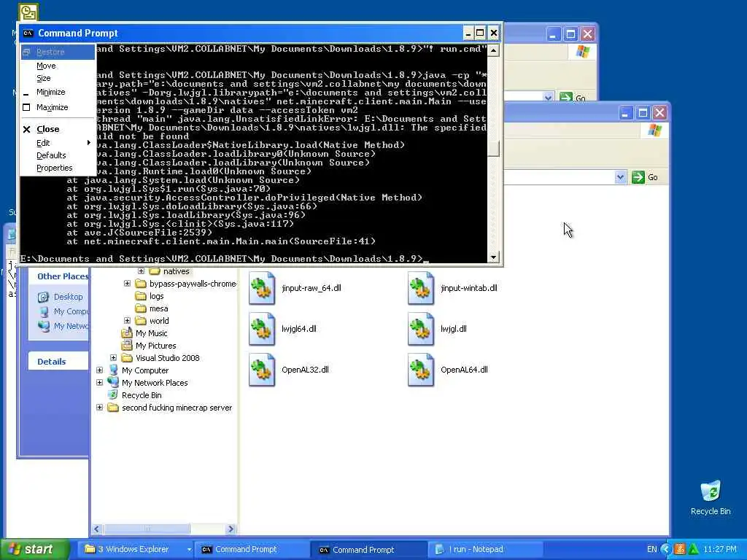
Task: Click the Recycle Bin icon in the folder tree
Action: tap(113, 394)
